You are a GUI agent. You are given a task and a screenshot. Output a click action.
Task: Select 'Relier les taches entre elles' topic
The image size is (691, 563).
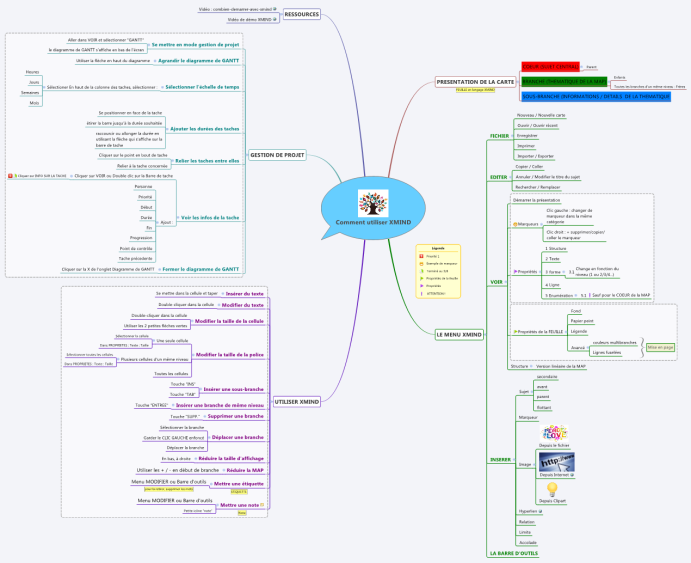[x=207, y=161]
